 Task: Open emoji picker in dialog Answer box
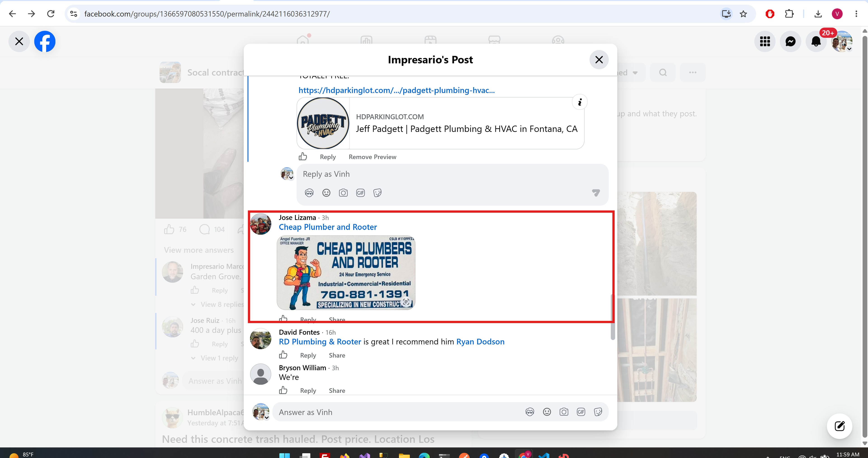(547, 412)
